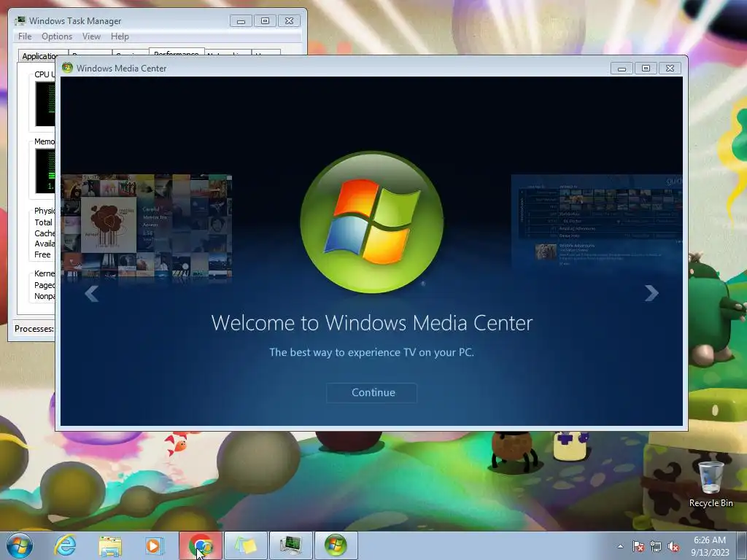
Task: Click the 'best way to experience TV' subtitle
Action: pyautogui.click(x=371, y=352)
